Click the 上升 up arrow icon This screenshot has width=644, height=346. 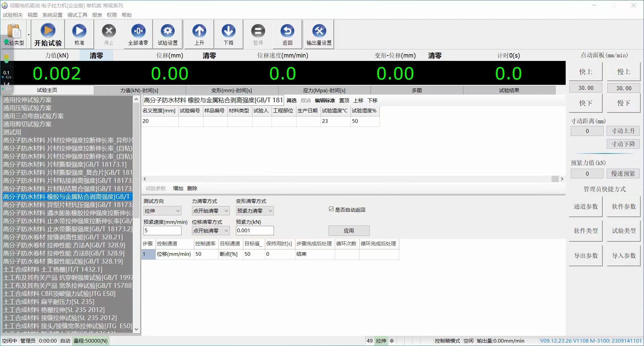click(x=199, y=34)
